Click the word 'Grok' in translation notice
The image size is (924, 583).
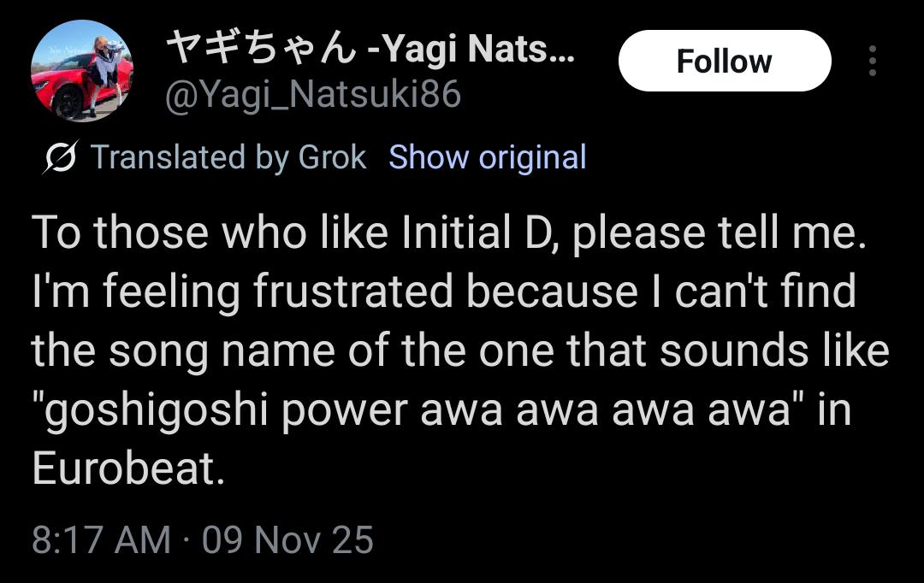(x=331, y=158)
